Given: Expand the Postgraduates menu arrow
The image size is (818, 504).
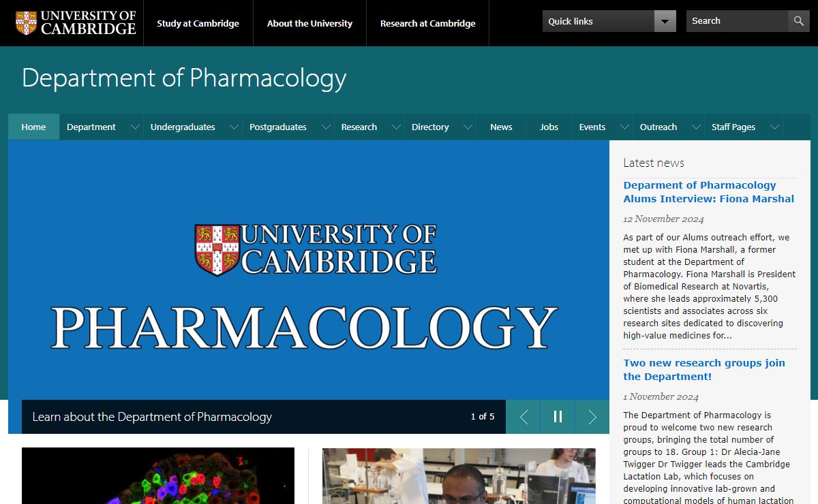Looking at the screenshot, I should (x=326, y=127).
